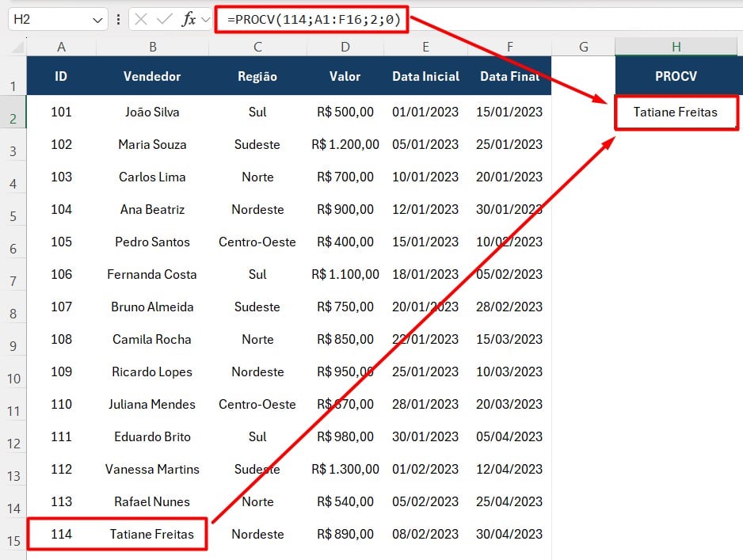Click the PROCV header cell
743x560 pixels.
pos(676,76)
